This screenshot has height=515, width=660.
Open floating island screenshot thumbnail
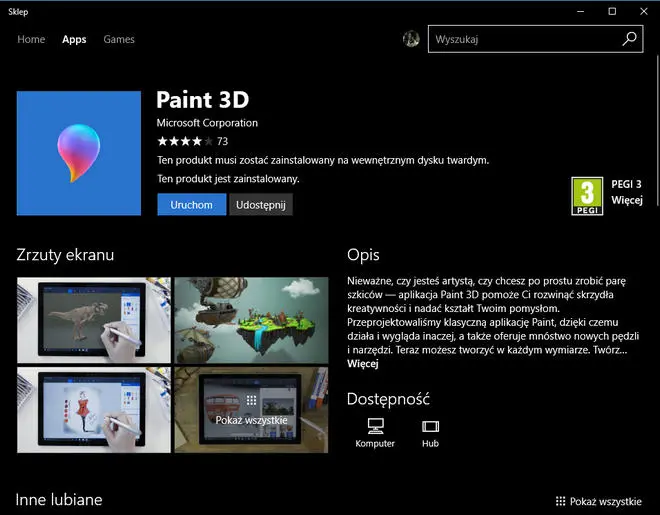251,320
